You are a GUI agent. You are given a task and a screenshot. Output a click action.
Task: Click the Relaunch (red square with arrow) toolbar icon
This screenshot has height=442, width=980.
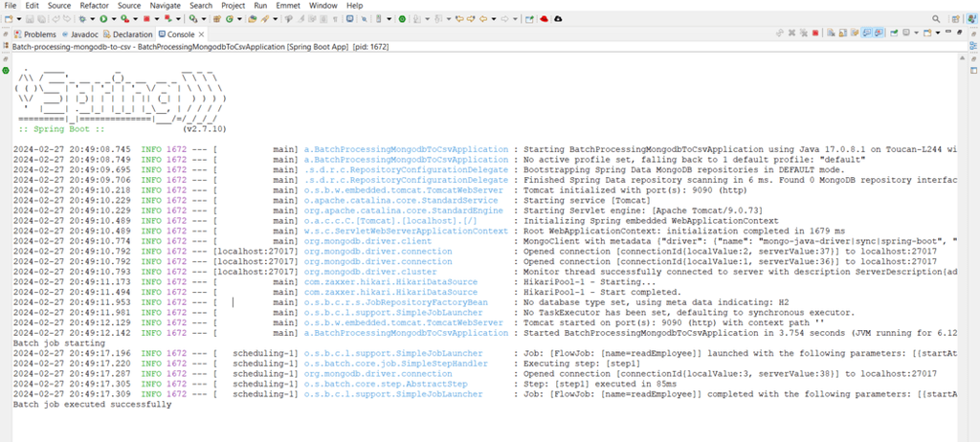[168, 19]
